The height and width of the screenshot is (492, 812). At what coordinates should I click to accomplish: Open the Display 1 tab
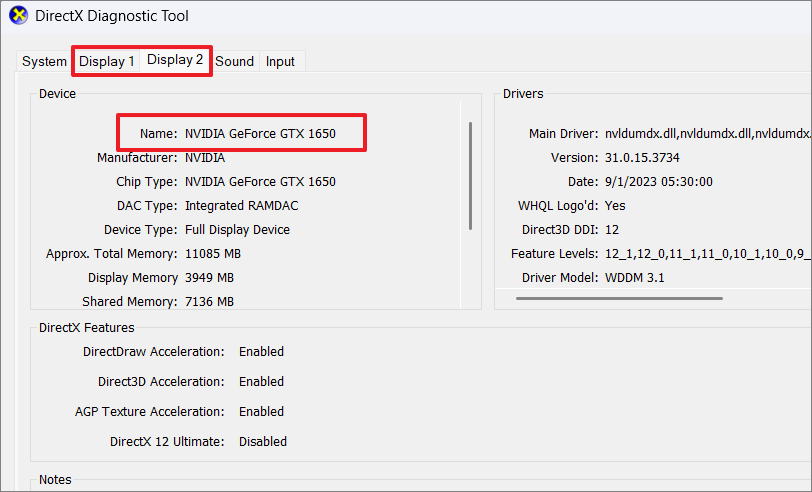tap(107, 61)
